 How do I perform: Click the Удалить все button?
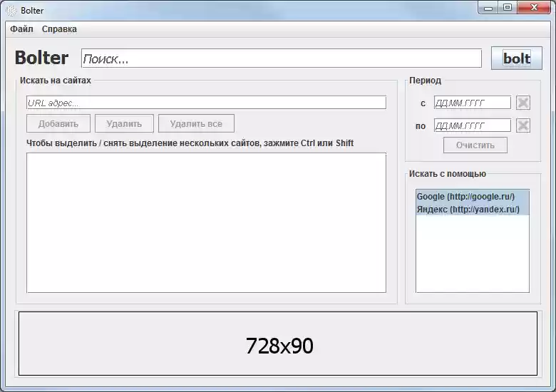[x=196, y=123]
